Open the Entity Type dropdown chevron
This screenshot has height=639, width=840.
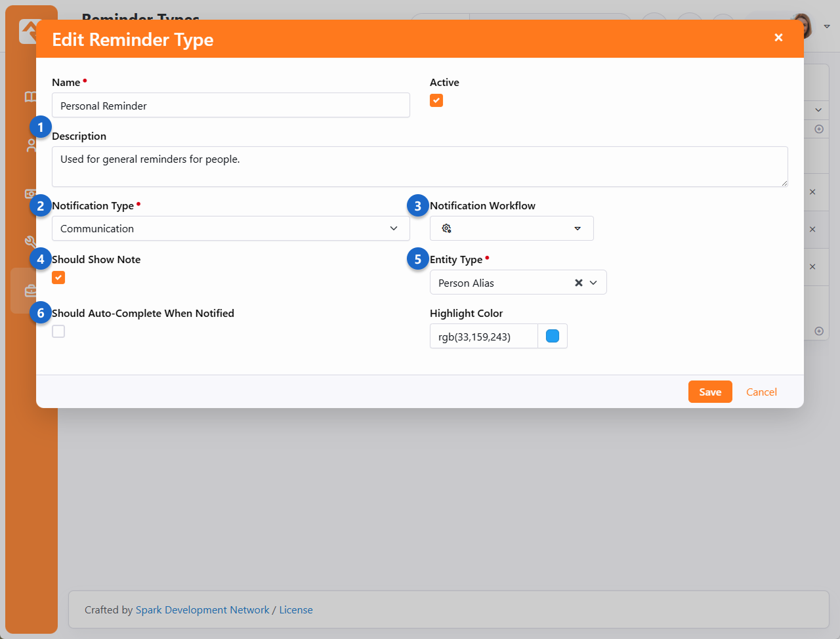(x=593, y=283)
